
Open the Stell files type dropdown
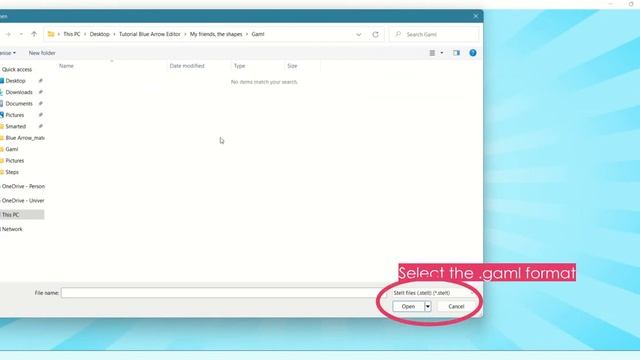(433, 293)
